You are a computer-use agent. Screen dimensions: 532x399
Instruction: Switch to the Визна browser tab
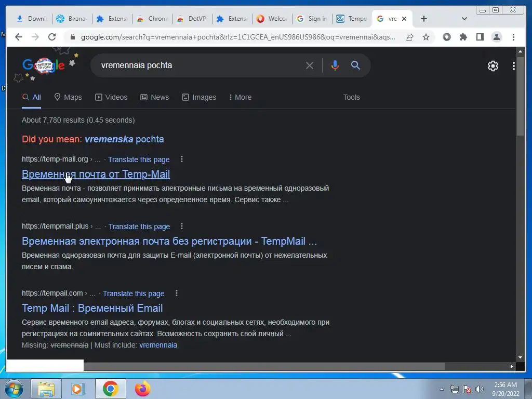coord(72,19)
